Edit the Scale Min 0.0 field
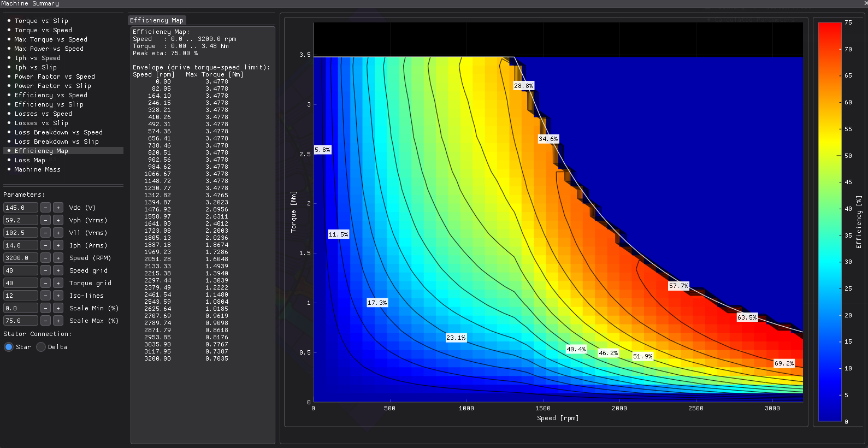The image size is (868, 448). click(x=21, y=308)
